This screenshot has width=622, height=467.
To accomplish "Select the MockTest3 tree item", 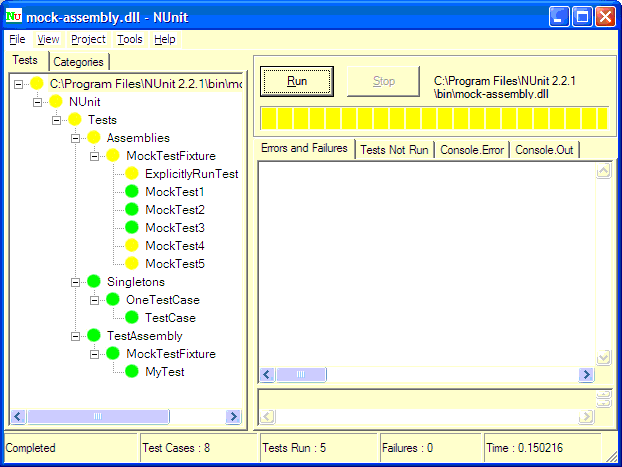I will pyautogui.click(x=175, y=228).
